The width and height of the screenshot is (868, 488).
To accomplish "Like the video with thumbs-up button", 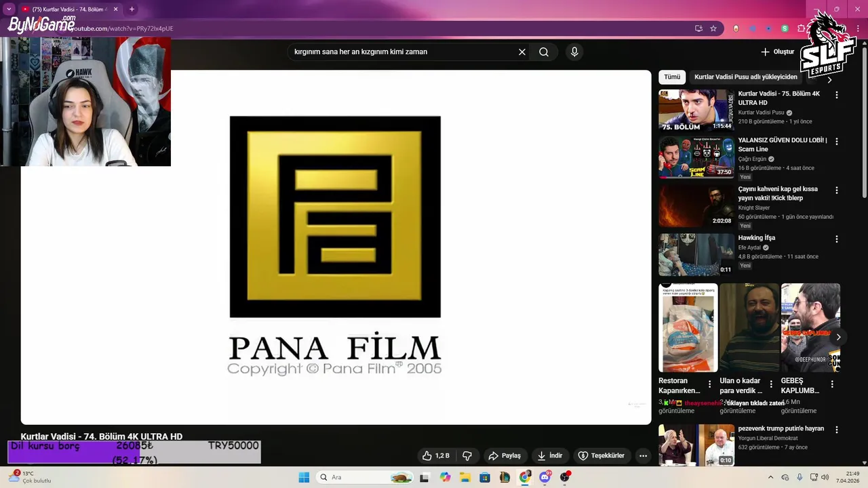I will point(435,455).
